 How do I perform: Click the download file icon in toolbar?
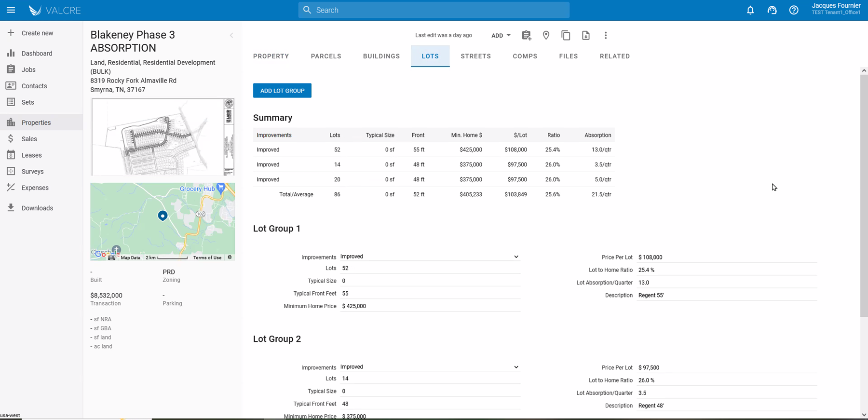click(x=585, y=35)
